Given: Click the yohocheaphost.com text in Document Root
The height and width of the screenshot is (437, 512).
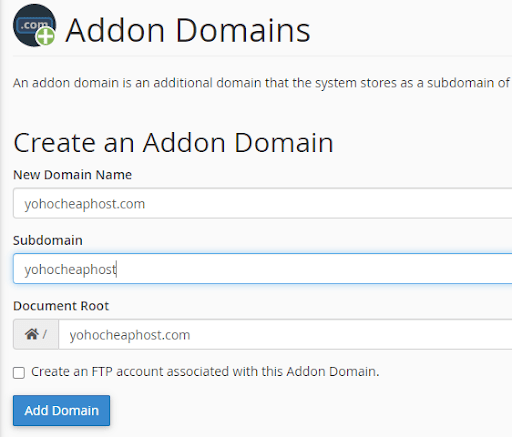Looking at the screenshot, I should [x=130, y=335].
